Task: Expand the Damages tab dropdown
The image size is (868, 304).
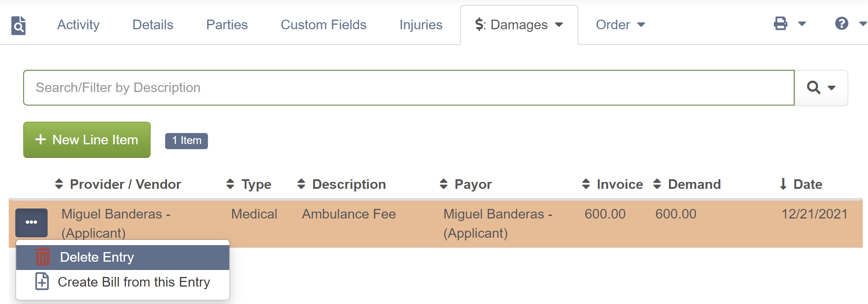Action: tap(559, 25)
